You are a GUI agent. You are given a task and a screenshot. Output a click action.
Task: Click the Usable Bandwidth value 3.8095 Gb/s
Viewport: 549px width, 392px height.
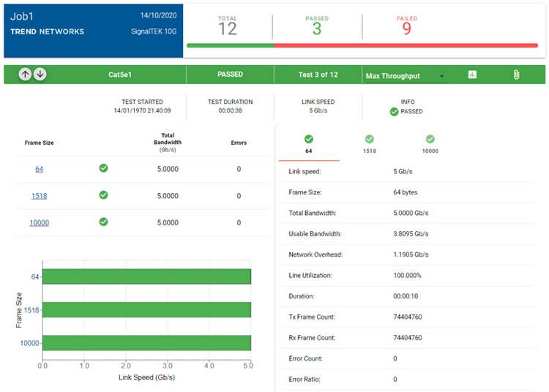click(x=411, y=233)
